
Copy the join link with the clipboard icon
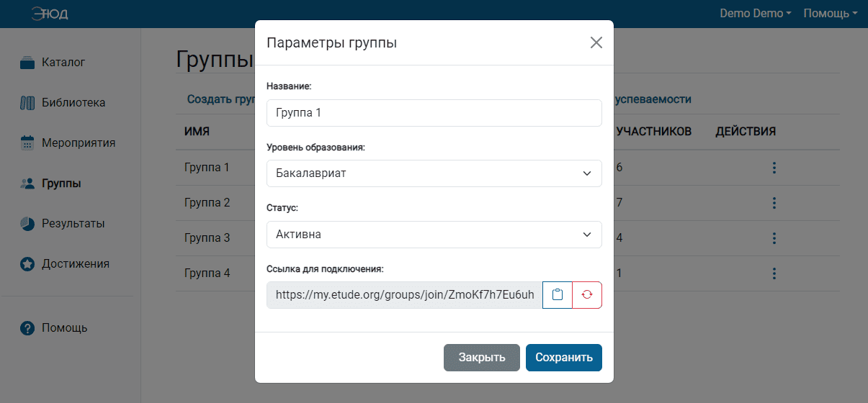(557, 295)
